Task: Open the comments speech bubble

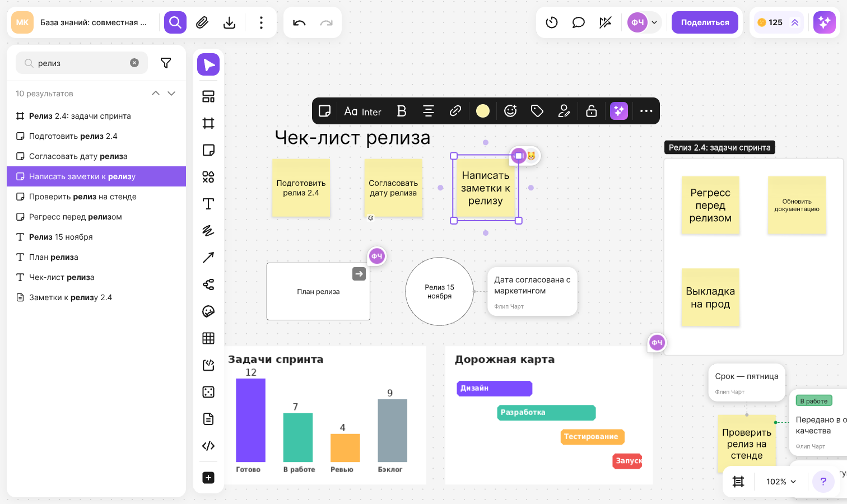Action: [x=579, y=22]
